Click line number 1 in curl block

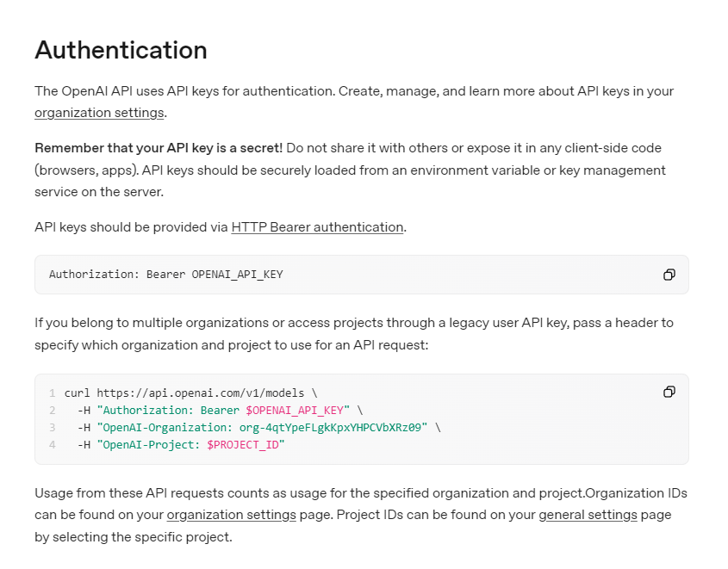[x=52, y=393]
